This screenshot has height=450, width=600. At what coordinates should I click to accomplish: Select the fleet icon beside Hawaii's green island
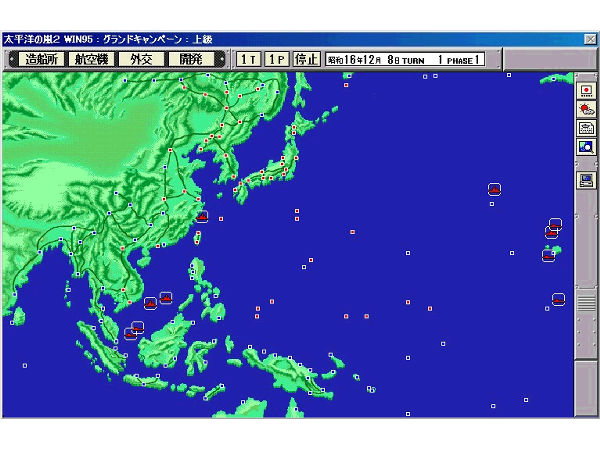[x=548, y=256]
